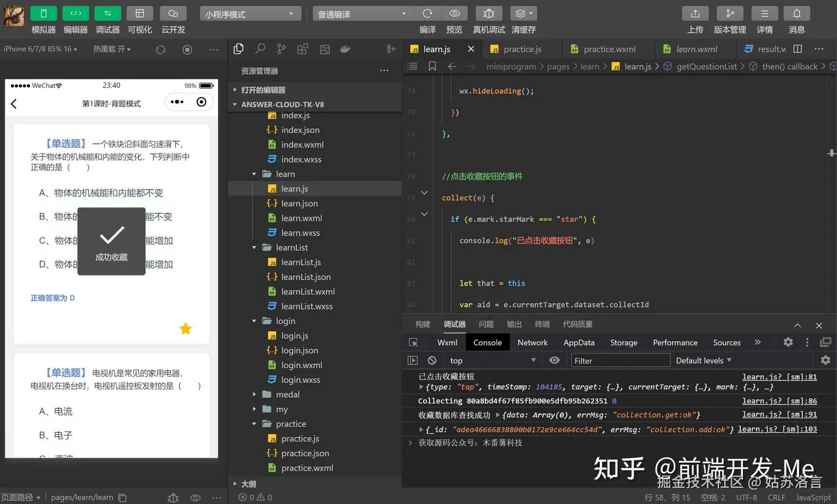Click the simulator refresh icon
Image resolution: width=837 pixels, height=504 pixels.
coord(160,49)
